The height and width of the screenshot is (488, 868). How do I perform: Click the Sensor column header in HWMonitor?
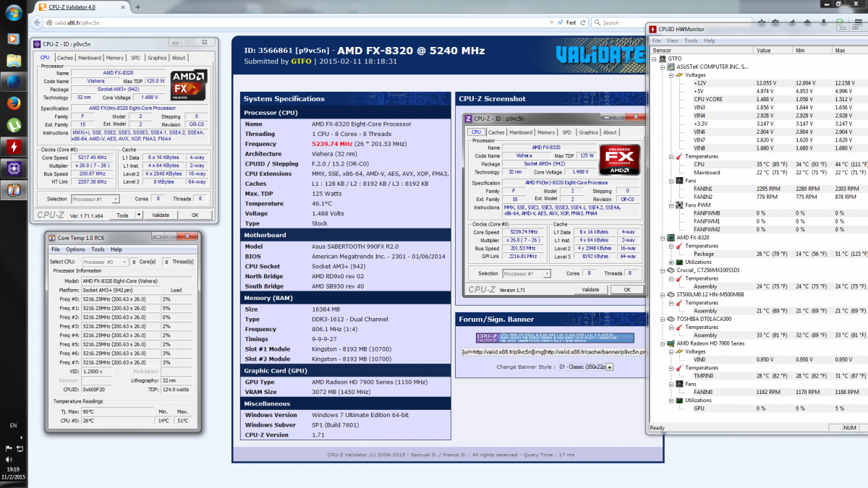tap(701, 51)
